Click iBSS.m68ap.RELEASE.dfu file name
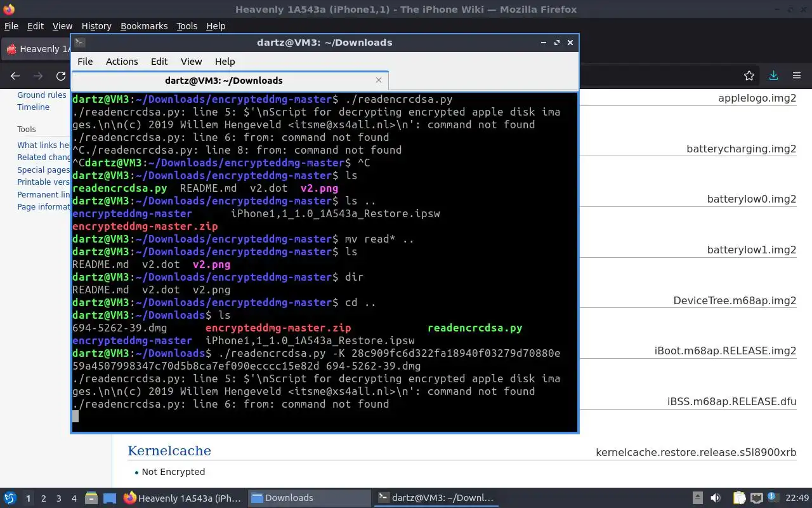 [x=731, y=401]
